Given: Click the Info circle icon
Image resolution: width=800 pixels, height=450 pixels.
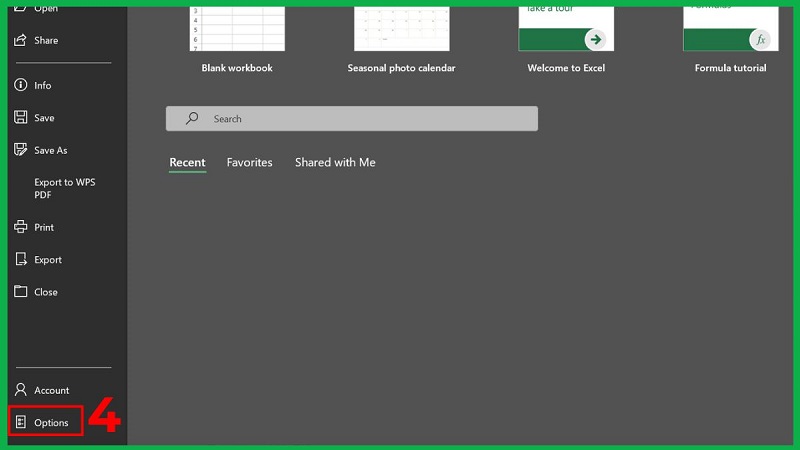Looking at the screenshot, I should point(21,86).
